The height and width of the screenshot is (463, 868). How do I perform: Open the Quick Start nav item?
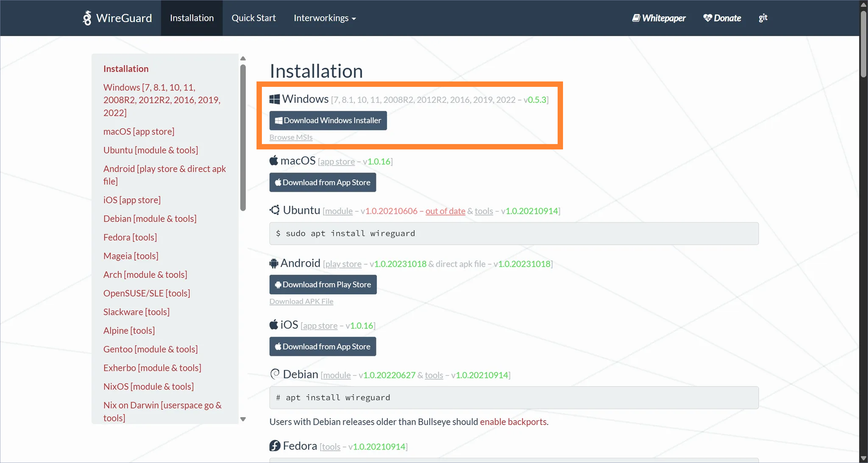coord(254,18)
